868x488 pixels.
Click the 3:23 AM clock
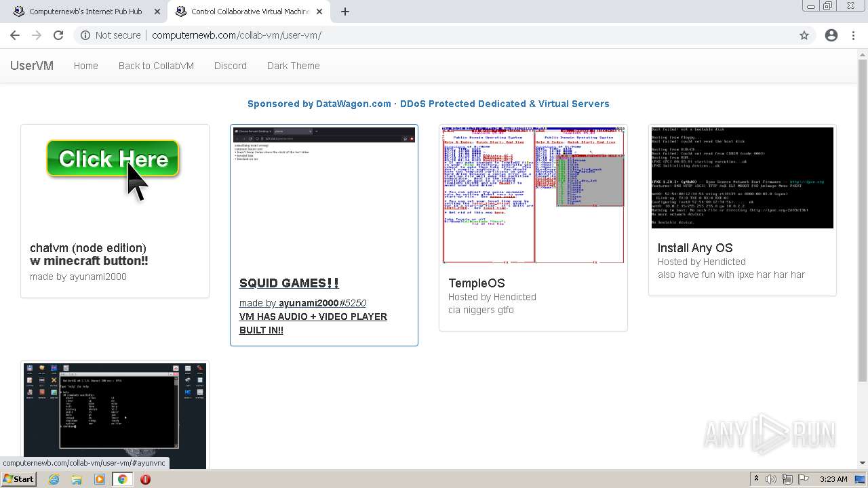point(833,479)
